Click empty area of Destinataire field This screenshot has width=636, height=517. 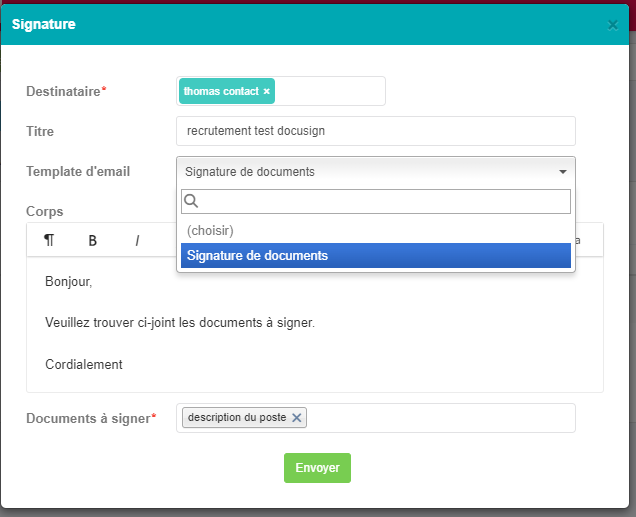[x=329, y=91]
